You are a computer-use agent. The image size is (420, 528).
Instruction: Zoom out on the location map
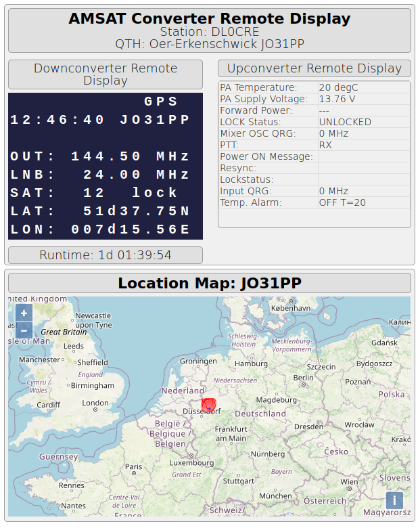24,330
